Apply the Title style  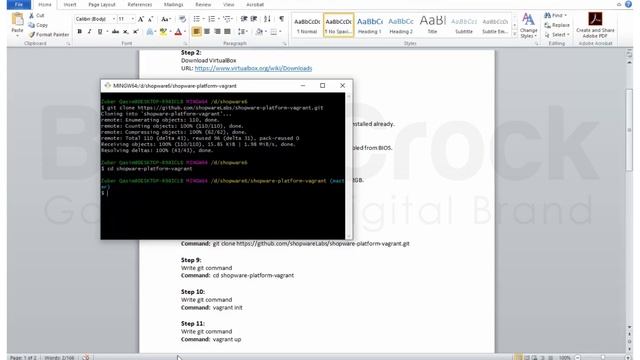pyautogui.click(x=432, y=25)
